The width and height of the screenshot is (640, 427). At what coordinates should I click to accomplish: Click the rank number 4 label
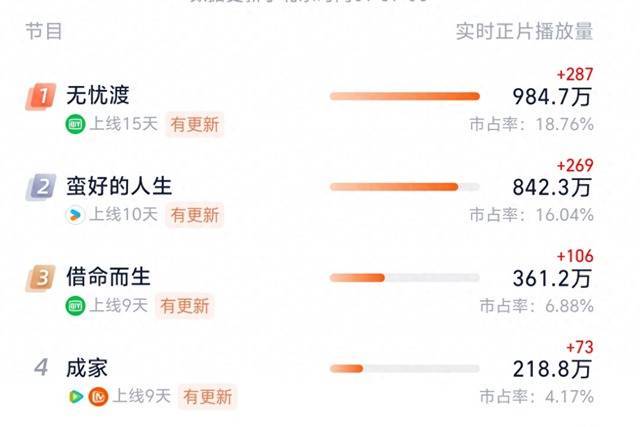41,367
